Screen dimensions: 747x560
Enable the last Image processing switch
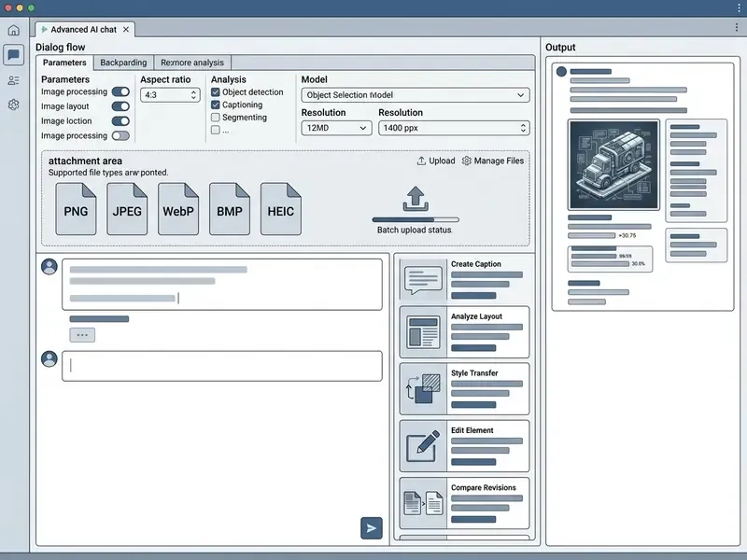click(120, 135)
